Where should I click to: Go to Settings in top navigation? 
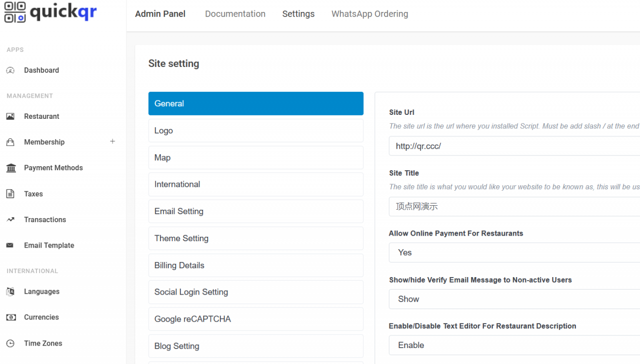click(298, 14)
